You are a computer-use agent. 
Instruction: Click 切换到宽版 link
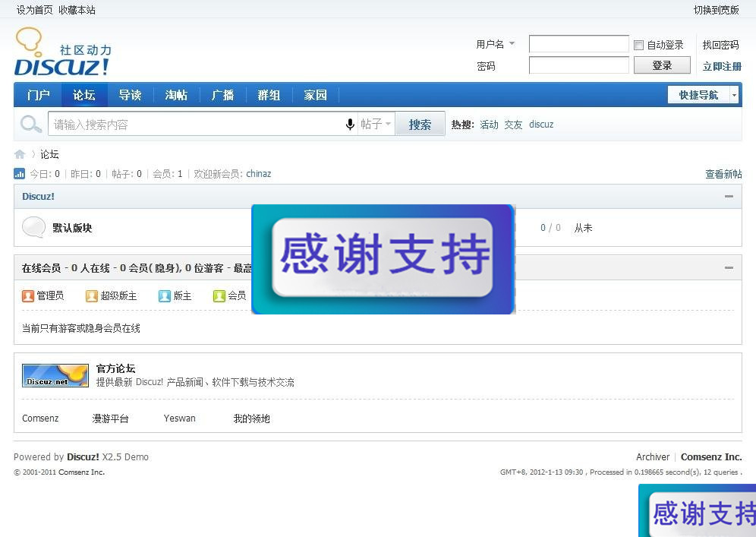717,10
